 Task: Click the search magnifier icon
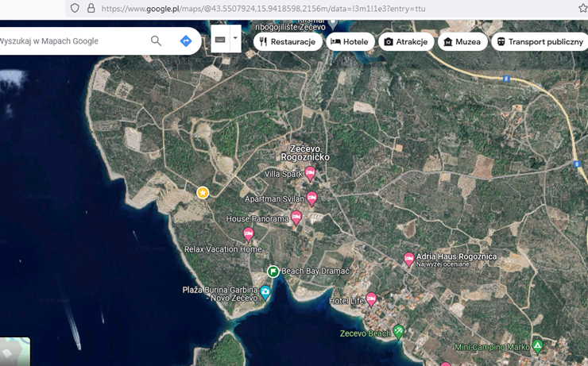(156, 41)
